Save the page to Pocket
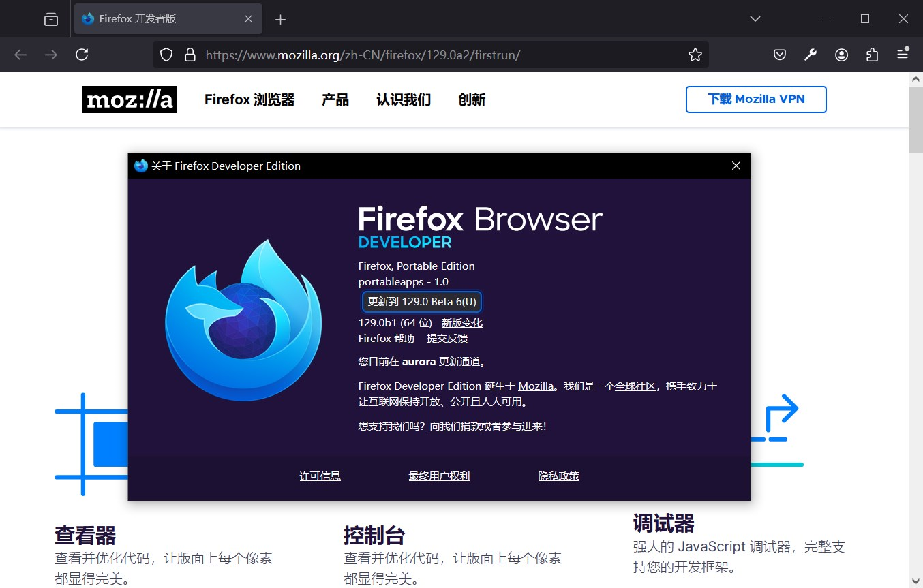Screen dimensions: 923x588 coord(779,55)
